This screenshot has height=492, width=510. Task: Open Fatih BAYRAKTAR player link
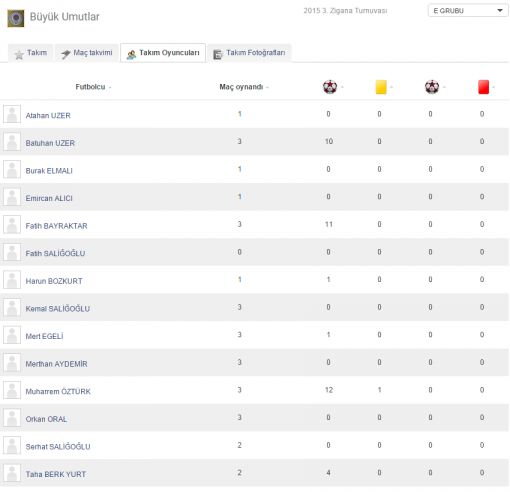(56, 226)
